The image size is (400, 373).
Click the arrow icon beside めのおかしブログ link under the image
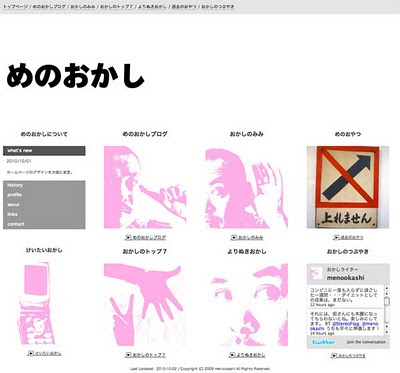(128, 237)
